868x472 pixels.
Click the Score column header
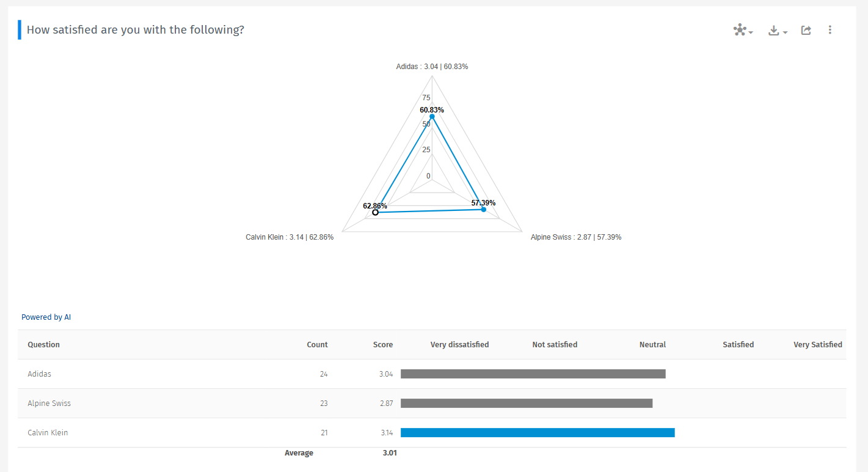[x=383, y=345]
